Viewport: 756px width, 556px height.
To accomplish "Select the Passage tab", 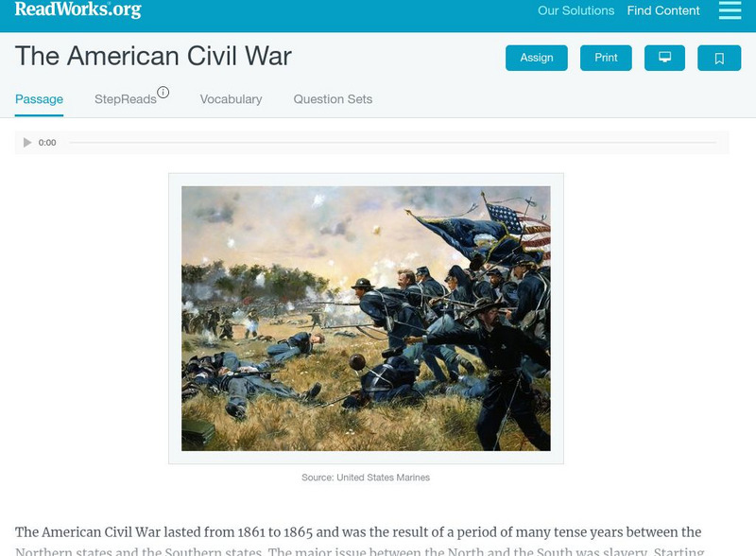I will coord(39,99).
